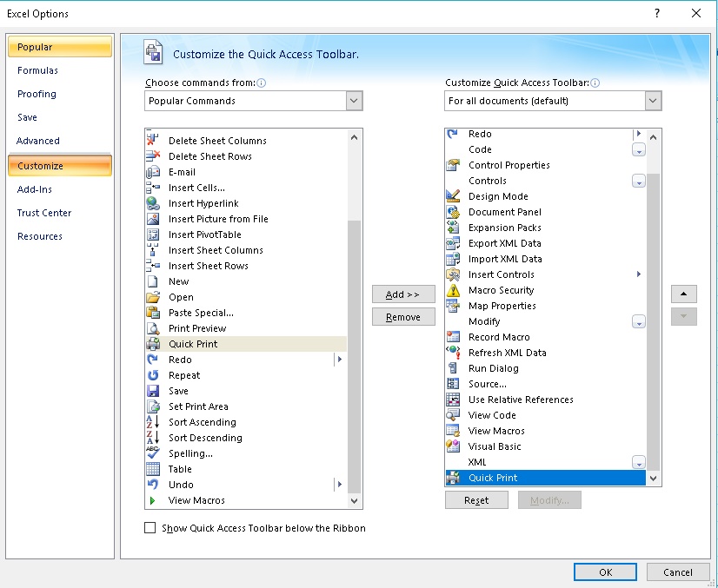Click the Move Up arrow button
Viewport: 718px width, 588px height.
click(683, 294)
